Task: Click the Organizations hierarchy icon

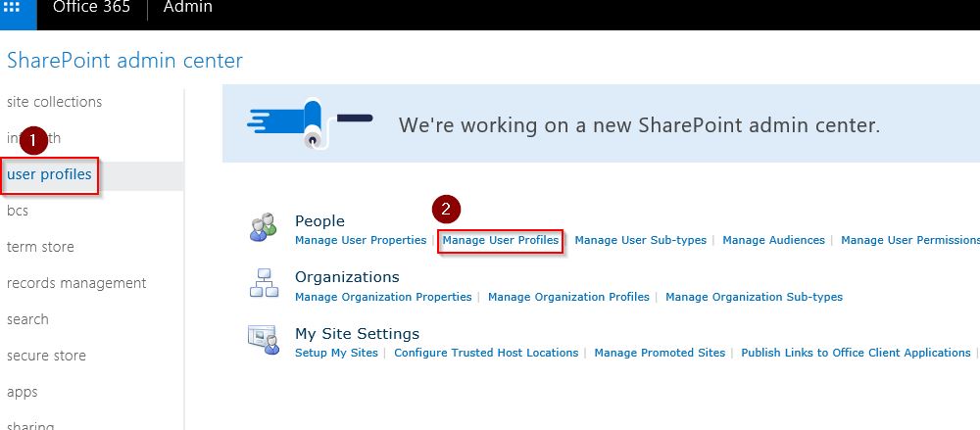Action: 263,282
